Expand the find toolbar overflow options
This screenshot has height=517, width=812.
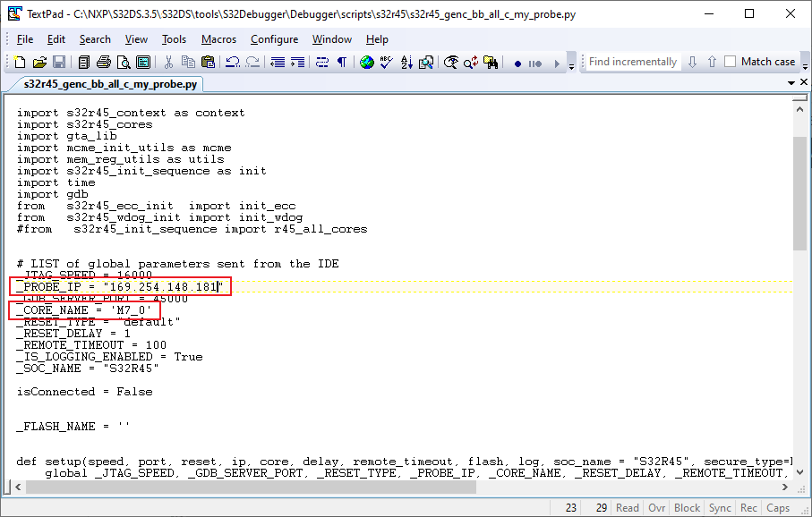[805, 63]
